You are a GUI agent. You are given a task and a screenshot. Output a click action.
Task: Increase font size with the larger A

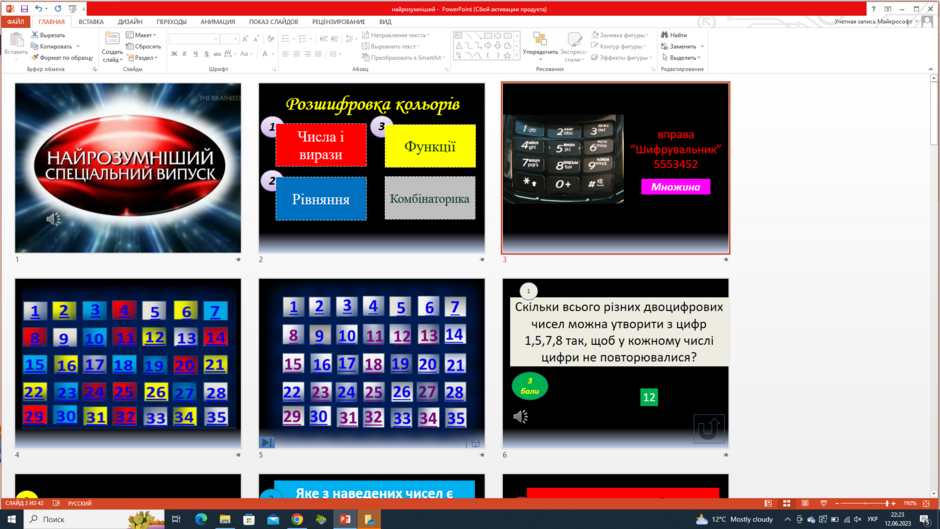click(245, 39)
